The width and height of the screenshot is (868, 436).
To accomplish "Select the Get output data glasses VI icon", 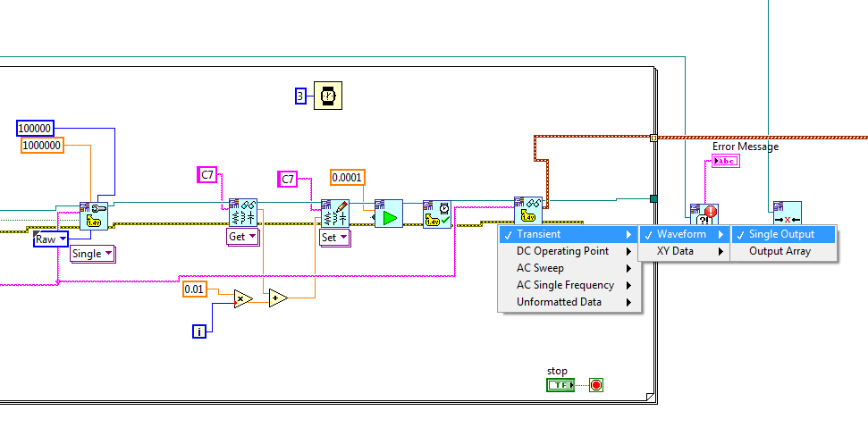I will click(x=527, y=210).
